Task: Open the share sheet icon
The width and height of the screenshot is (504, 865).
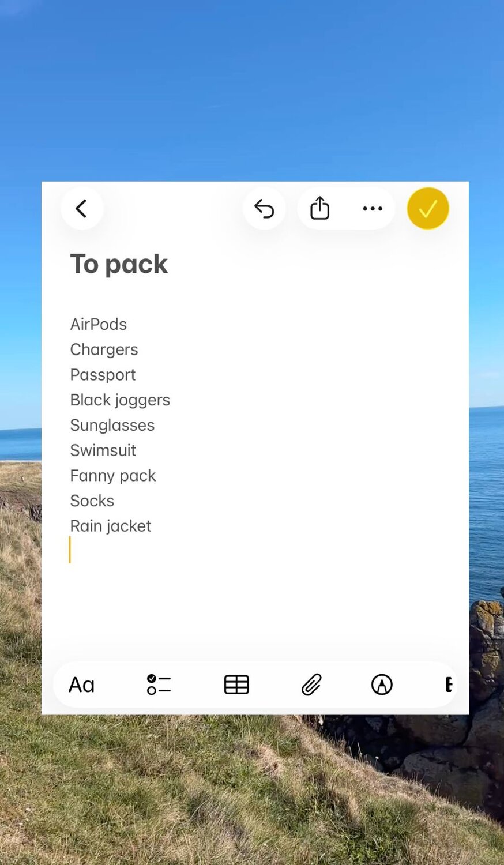Action: 320,208
